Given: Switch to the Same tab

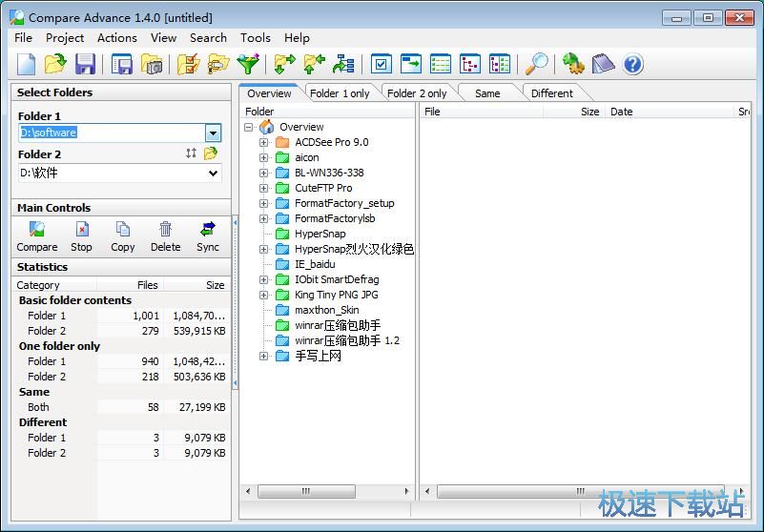Looking at the screenshot, I should tap(487, 93).
